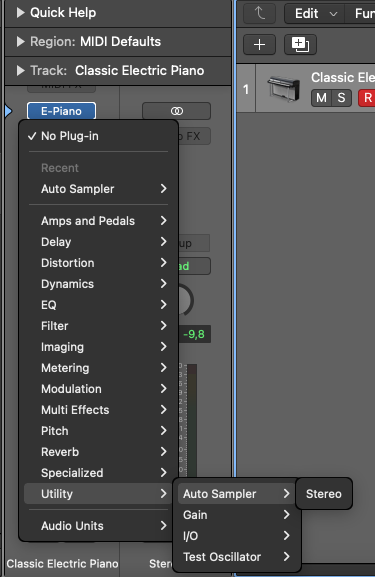Viewport: 375px width, 577px height.
Task: Duplicate track with the duplicate button
Action: (x=300, y=45)
